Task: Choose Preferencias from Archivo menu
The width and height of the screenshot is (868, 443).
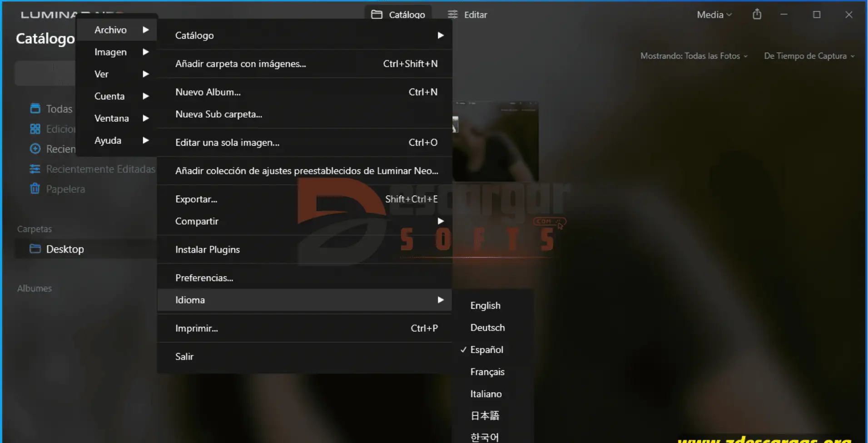Action: coord(204,278)
